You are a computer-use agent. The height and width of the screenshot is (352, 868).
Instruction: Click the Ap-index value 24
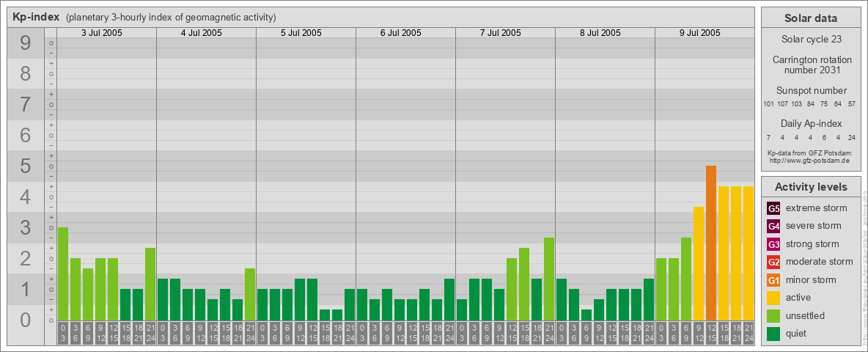pos(851,137)
